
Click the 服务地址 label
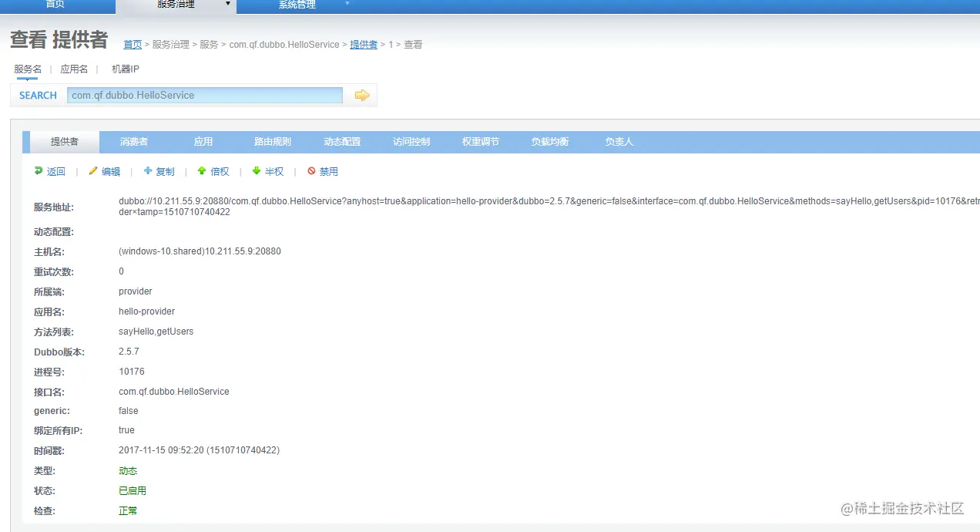[x=54, y=207]
